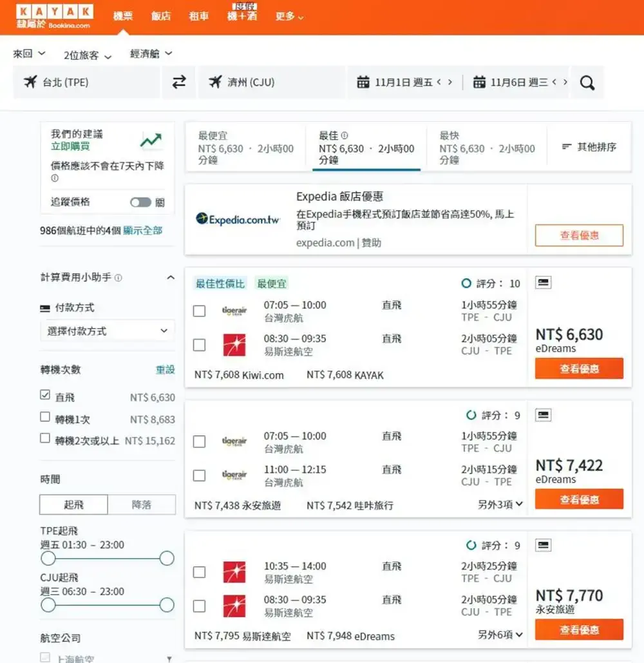Click tigerair logo on 07:05 first result
644x663 pixels.
click(x=234, y=311)
